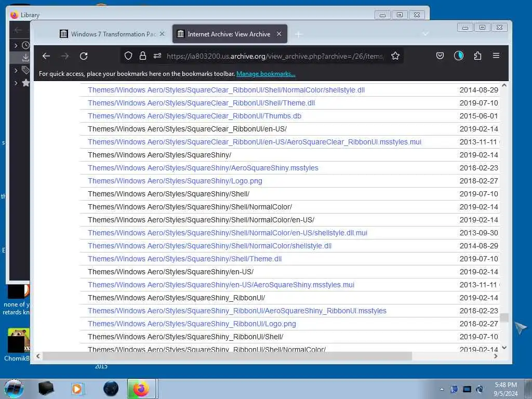Open SquareShiny_RibbonUI/Logo.png link

[x=192, y=324]
